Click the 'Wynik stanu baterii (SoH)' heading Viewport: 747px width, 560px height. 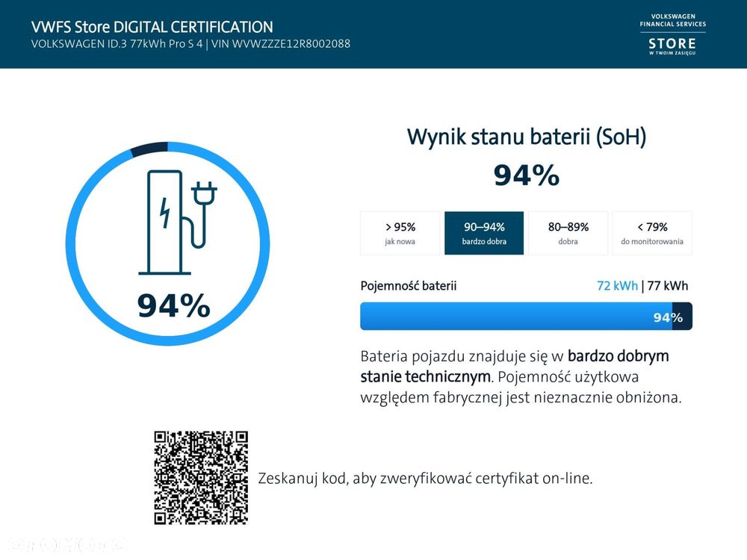527,137
